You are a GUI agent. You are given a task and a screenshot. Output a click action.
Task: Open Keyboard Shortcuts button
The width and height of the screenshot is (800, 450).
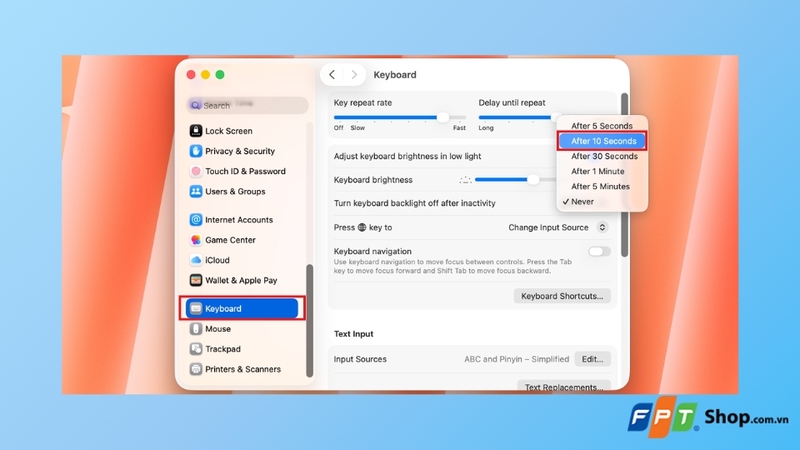coord(562,296)
